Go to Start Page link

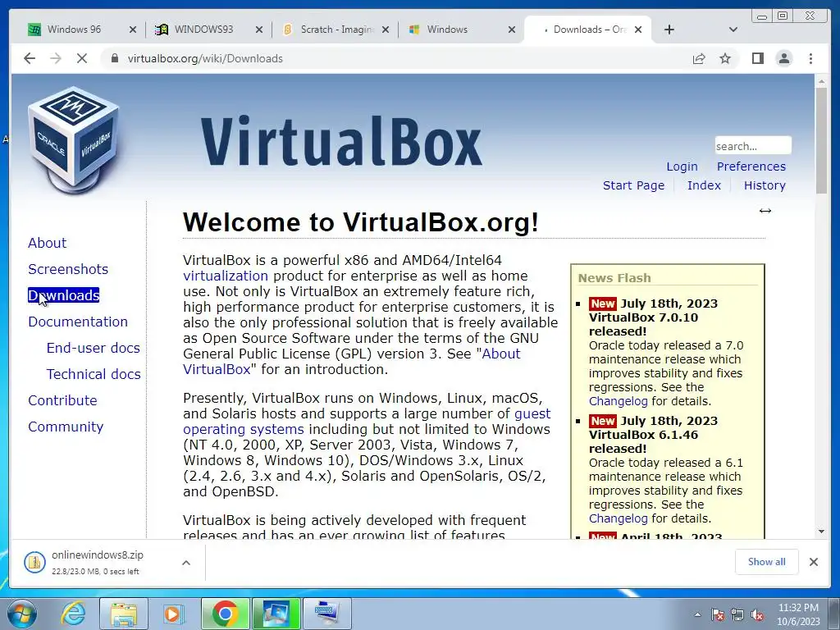point(633,185)
